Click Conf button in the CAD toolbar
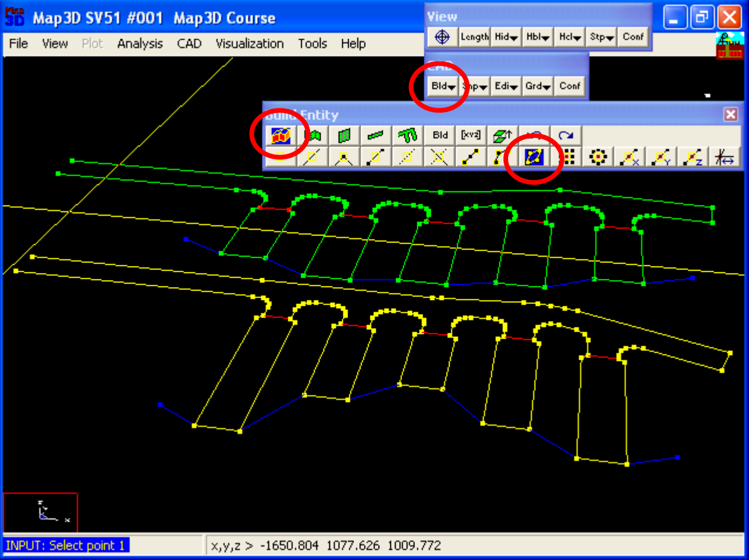749x560 pixels. 570,86
